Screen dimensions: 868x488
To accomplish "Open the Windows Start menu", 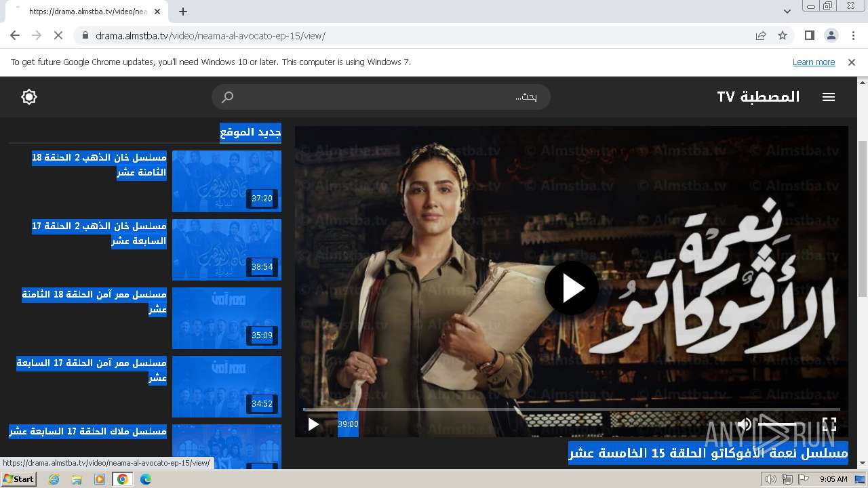I will tap(18, 479).
